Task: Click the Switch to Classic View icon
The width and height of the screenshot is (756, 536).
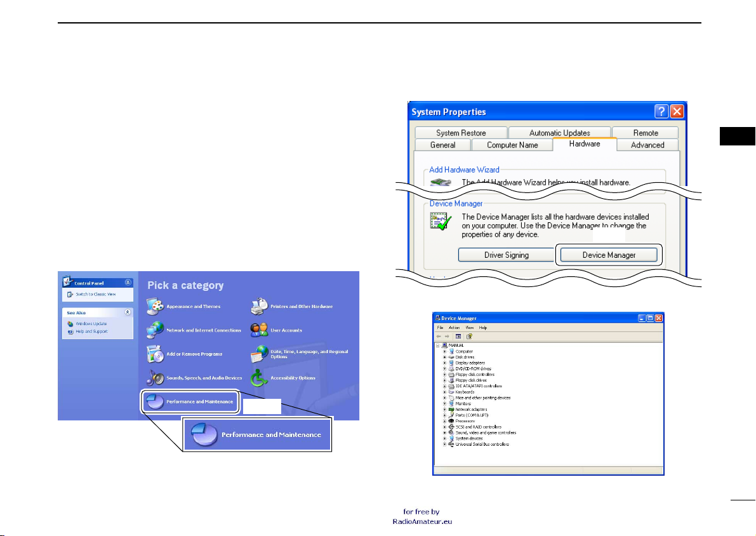Action: pyautogui.click(x=70, y=294)
